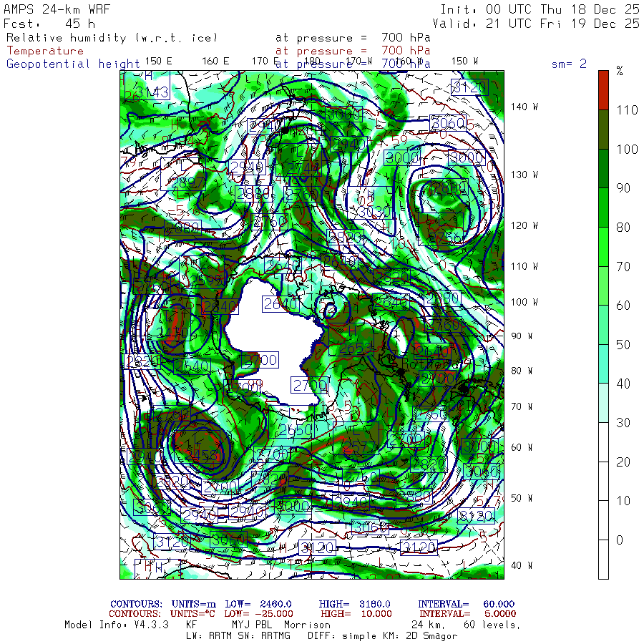Click the red 'INTERVAL= 5.0000' value
This screenshot has width=644, height=644.
[x=467, y=614]
